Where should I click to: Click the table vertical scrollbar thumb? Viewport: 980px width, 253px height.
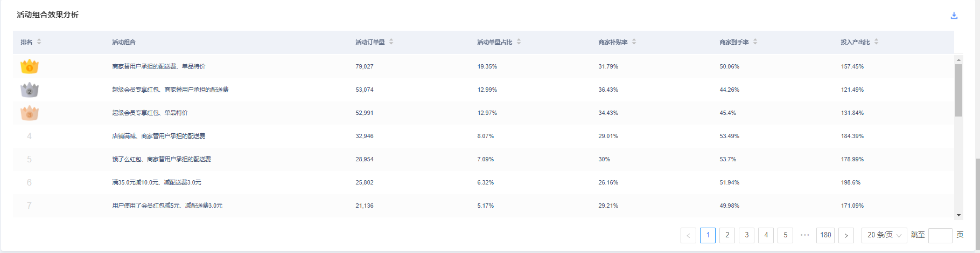click(x=958, y=90)
